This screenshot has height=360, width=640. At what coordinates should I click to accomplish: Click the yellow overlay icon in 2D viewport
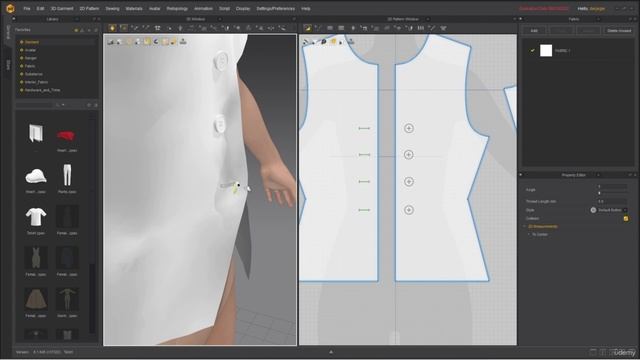tap(333, 42)
